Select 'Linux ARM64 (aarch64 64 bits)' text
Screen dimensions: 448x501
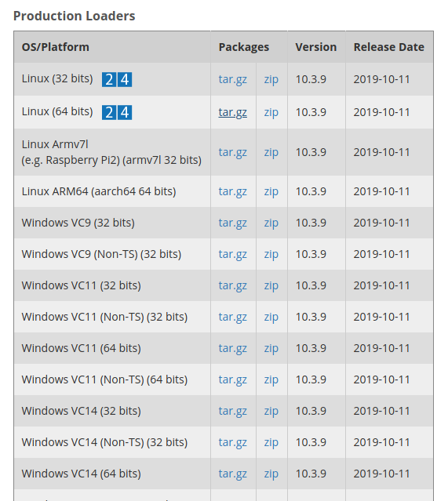pyautogui.click(x=99, y=191)
